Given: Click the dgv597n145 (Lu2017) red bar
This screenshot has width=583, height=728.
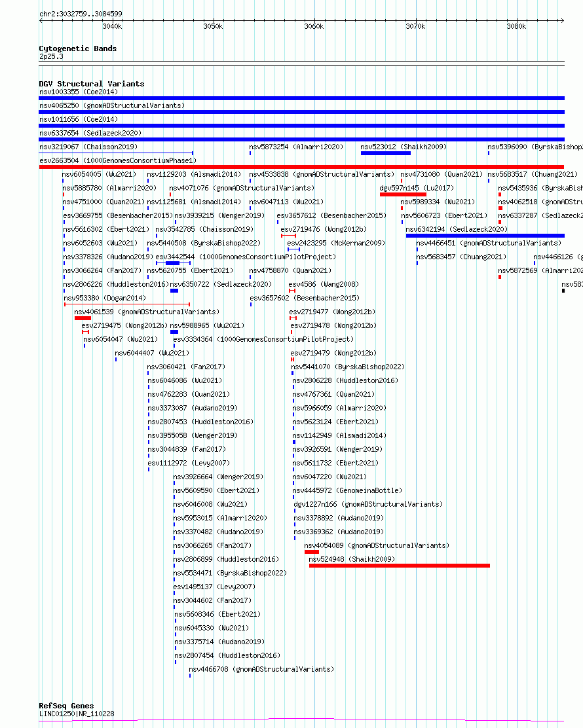Looking at the screenshot, I should pos(403,194).
